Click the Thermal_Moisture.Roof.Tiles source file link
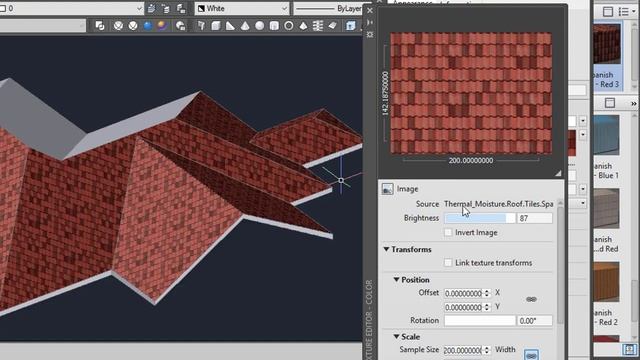 point(499,204)
